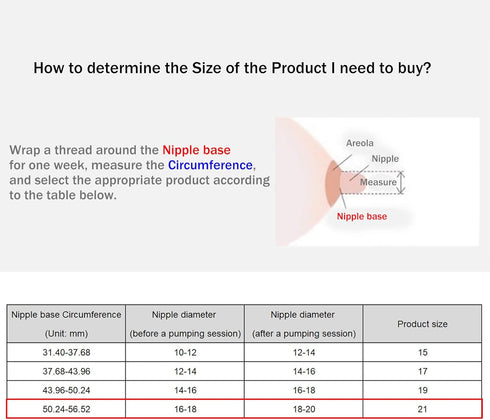Select the 14-16 before-pumping diameter cell
This screenshot has height=420, width=490.
(x=185, y=390)
